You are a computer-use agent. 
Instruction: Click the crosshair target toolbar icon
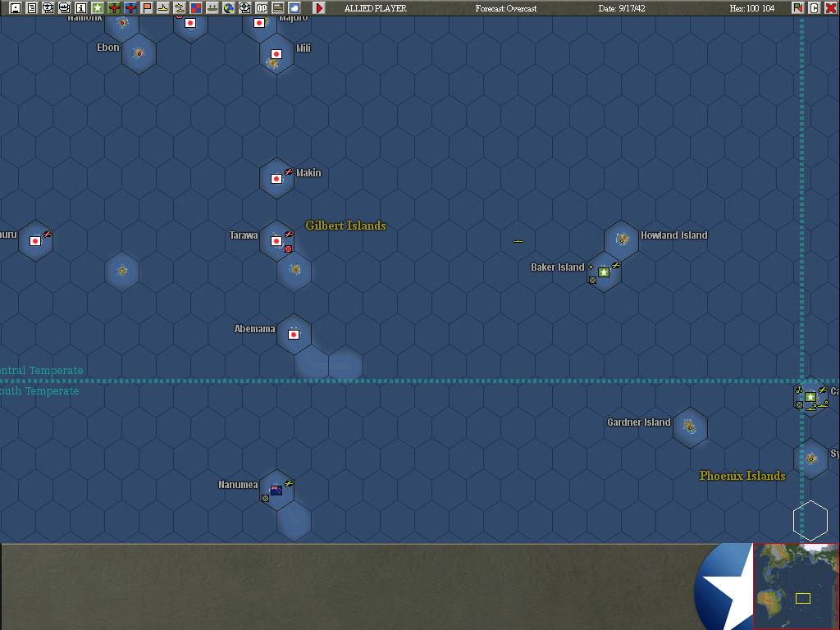pos(244,8)
